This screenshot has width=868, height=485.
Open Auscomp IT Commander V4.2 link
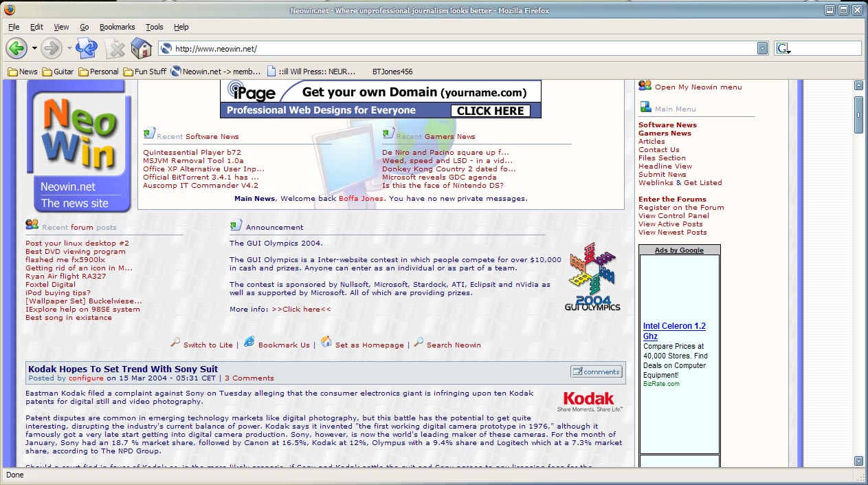[x=201, y=186]
